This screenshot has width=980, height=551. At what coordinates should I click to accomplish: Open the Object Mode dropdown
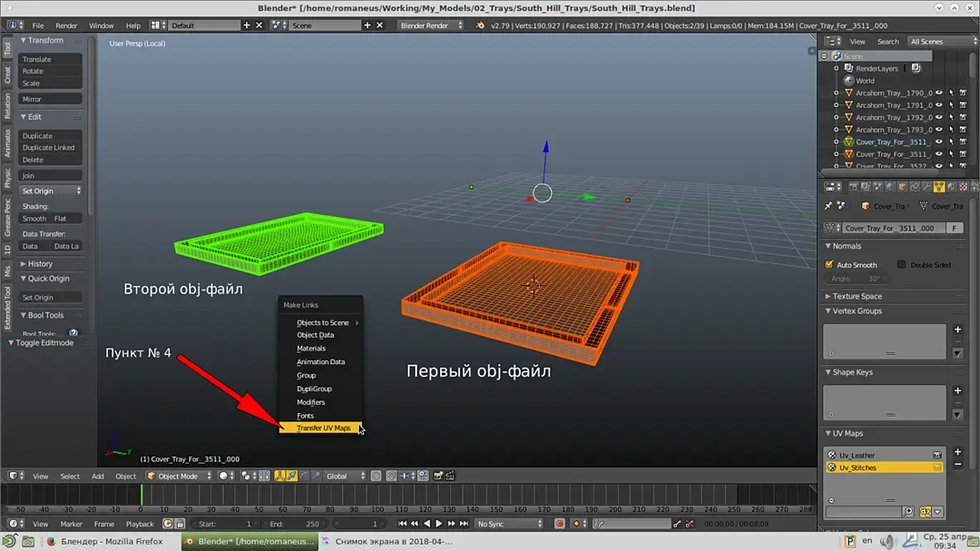[x=179, y=476]
